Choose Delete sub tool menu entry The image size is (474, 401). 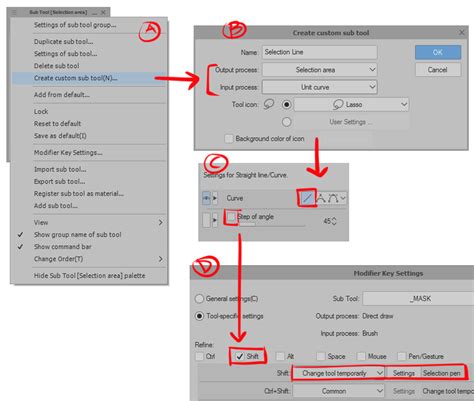click(89, 66)
